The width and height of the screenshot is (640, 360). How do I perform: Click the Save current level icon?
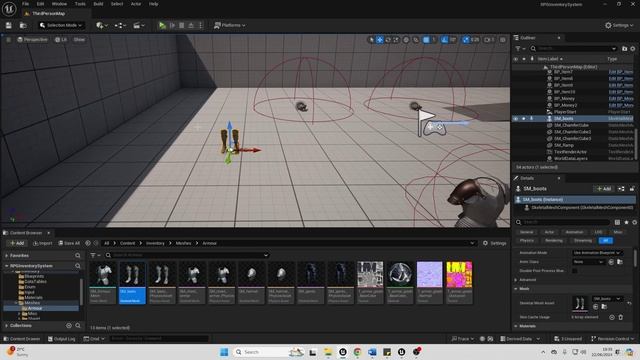pyautogui.click(x=9, y=25)
